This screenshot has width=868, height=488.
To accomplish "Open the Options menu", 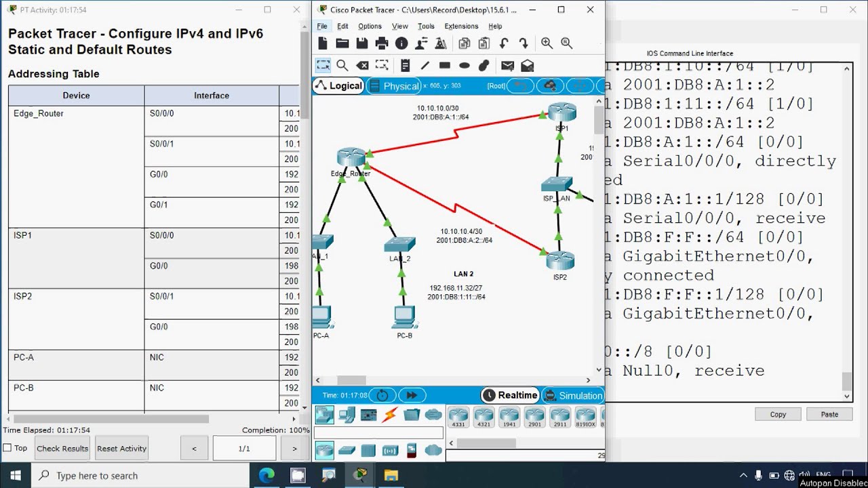I will click(x=370, y=26).
